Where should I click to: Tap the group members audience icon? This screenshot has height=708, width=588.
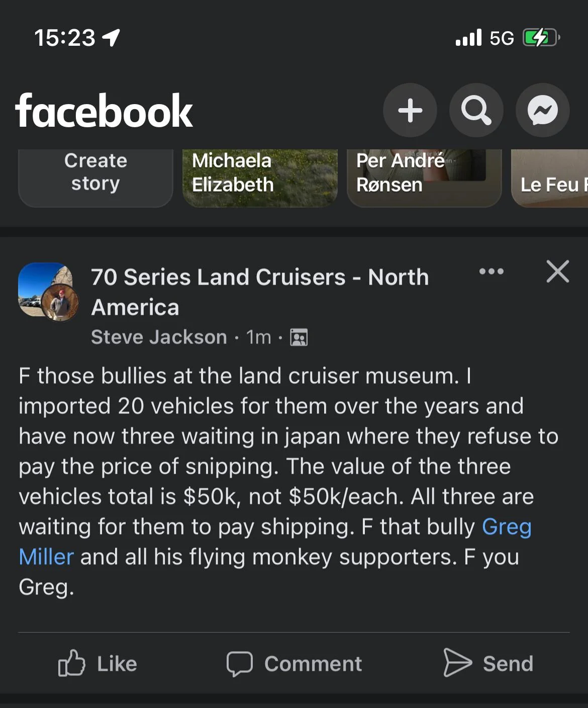299,337
